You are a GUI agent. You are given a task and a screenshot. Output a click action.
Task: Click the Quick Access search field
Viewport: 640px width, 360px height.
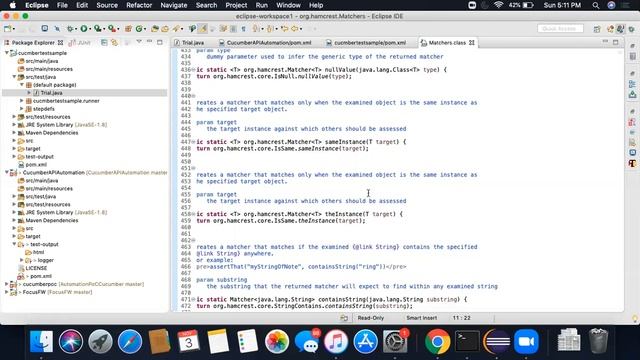pos(560,29)
